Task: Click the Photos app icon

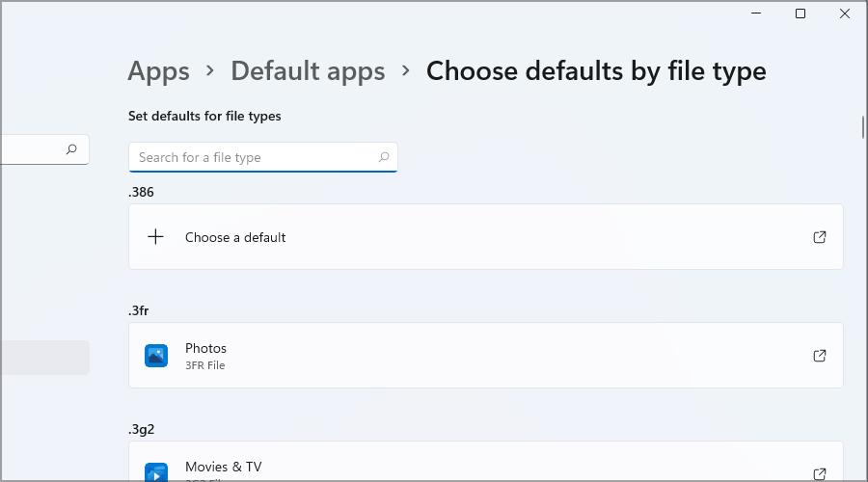Action: tap(156, 356)
